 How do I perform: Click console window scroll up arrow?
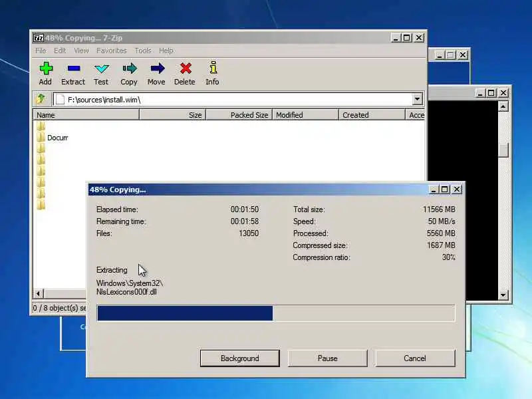click(503, 106)
